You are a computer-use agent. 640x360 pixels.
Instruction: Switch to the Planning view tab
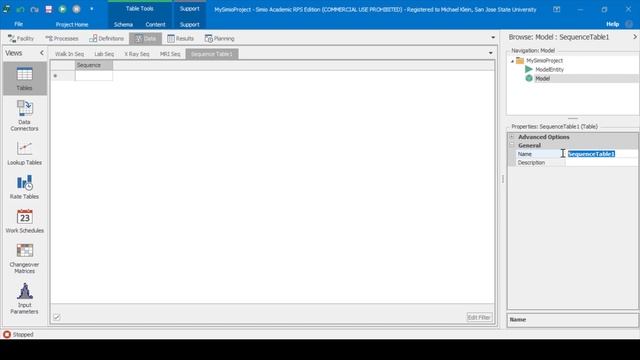pyautogui.click(x=220, y=38)
